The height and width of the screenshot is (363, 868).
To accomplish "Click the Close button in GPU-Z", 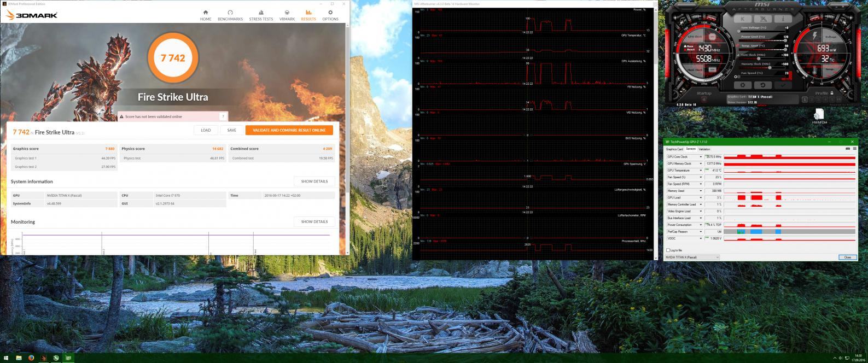I will pos(847,257).
